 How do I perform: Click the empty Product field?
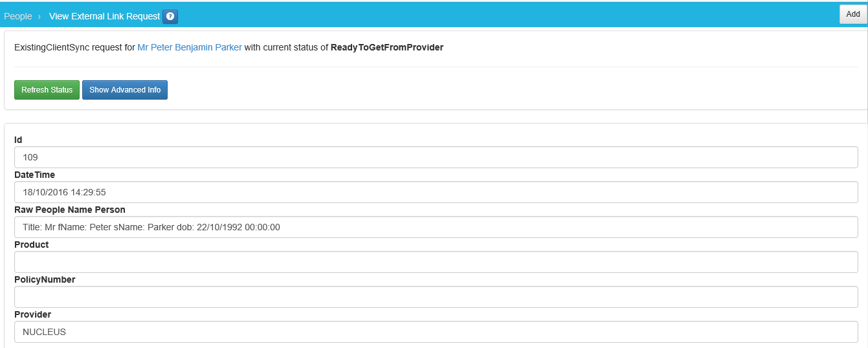point(436,262)
